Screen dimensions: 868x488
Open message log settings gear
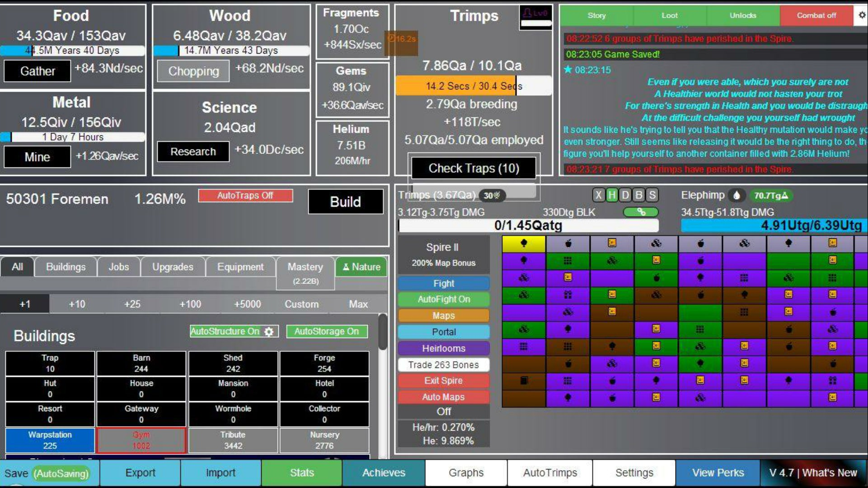(x=861, y=15)
